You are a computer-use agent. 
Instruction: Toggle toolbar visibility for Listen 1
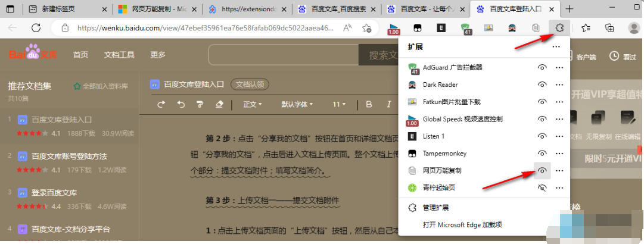[x=542, y=136]
